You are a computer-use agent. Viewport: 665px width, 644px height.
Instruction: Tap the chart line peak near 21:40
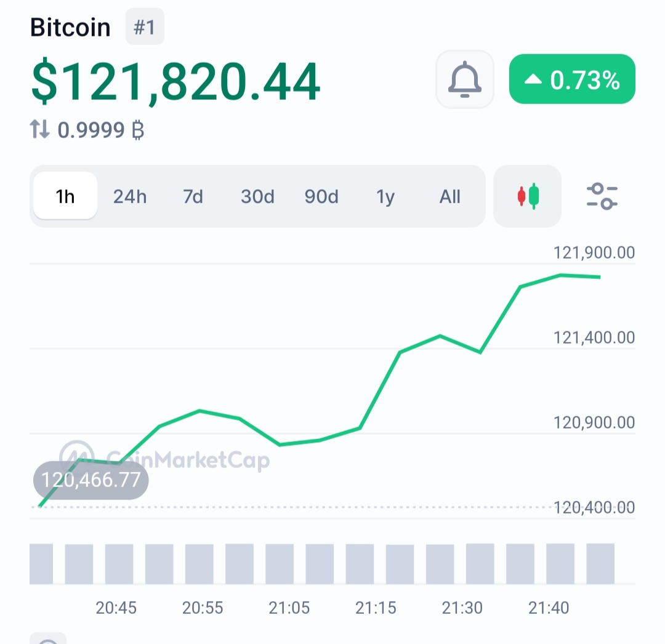pos(560,275)
